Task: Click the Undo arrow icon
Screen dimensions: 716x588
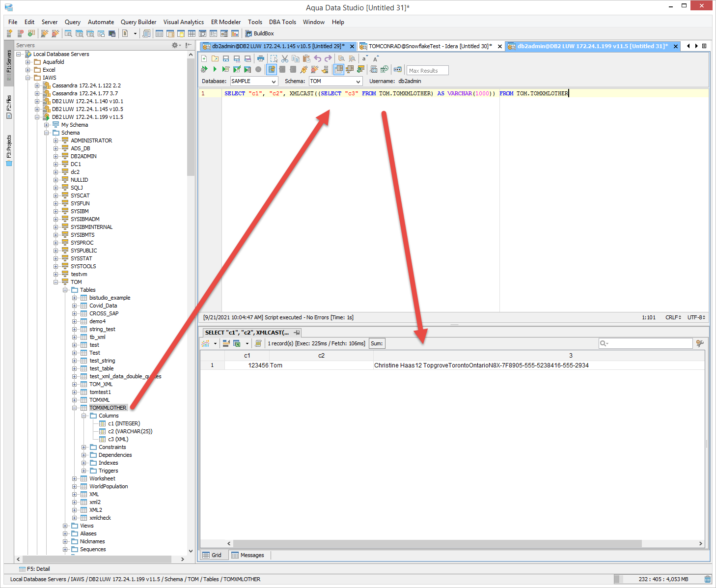Action: click(317, 59)
